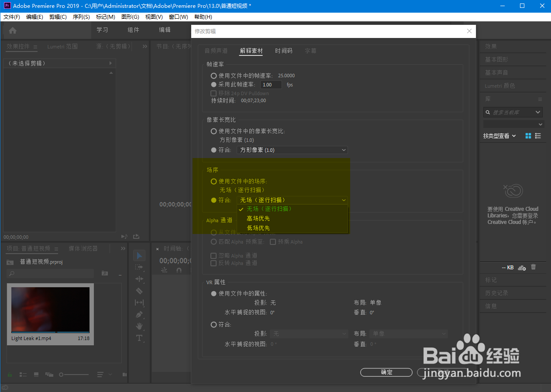Open library search scope dropdown arrow
This screenshot has width=551, height=392.
[x=538, y=112]
